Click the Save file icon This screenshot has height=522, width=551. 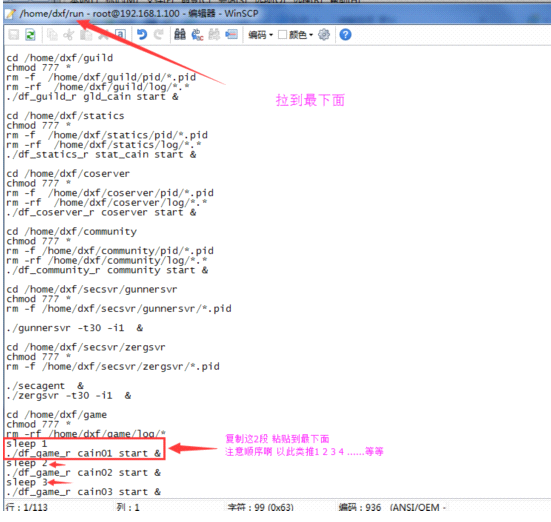click(14, 35)
